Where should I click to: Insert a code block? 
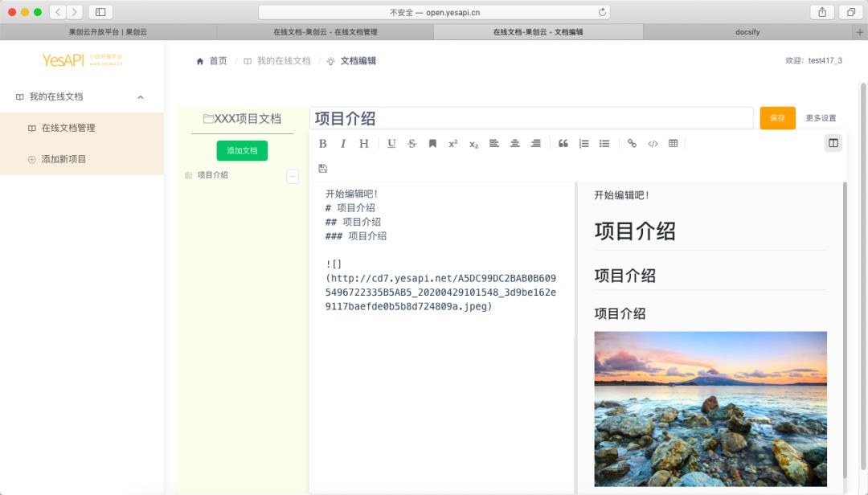653,144
